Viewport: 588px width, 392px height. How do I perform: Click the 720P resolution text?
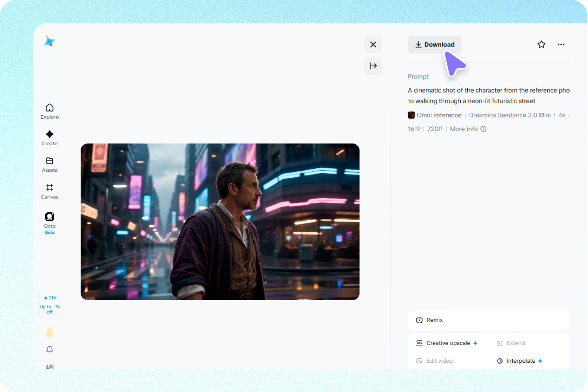point(435,129)
